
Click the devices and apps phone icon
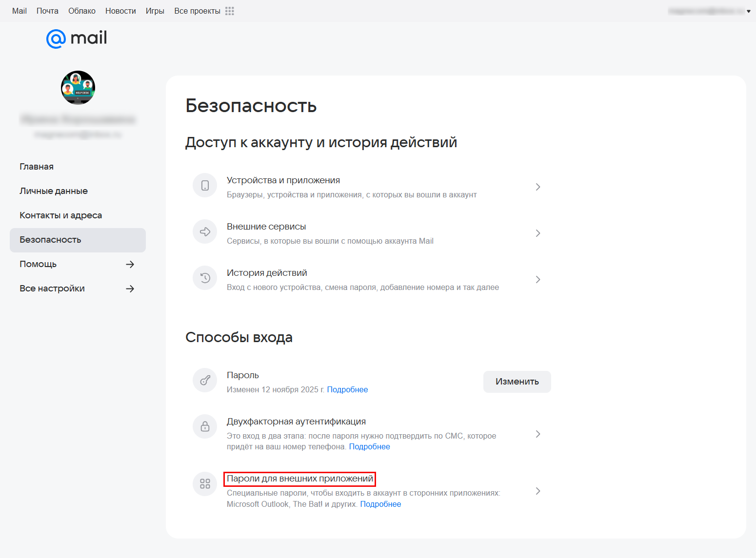click(x=205, y=186)
